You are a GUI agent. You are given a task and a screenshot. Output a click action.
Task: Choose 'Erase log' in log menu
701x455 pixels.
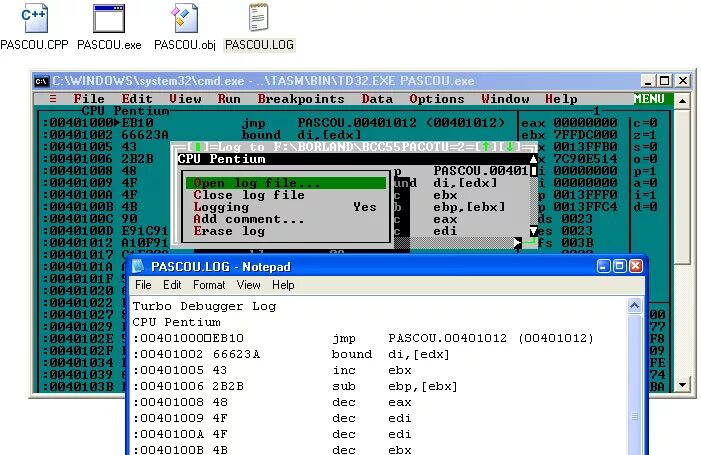286,231
